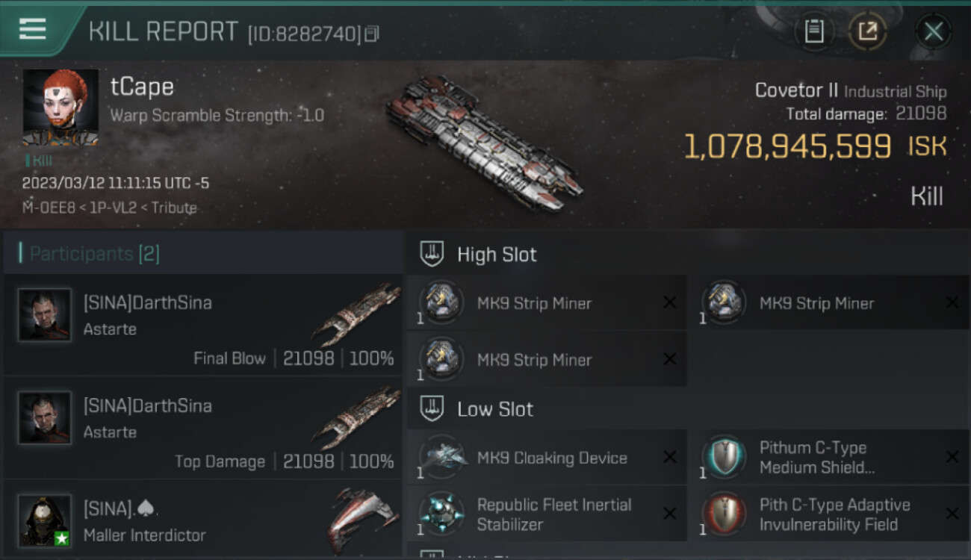This screenshot has width=971, height=560.
Task: Select the Low Slot section header
Action: (x=495, y=409)
